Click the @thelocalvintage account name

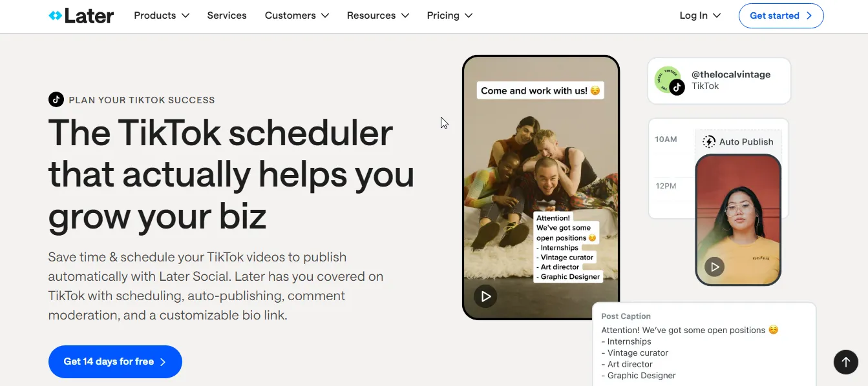click(731, 74)
